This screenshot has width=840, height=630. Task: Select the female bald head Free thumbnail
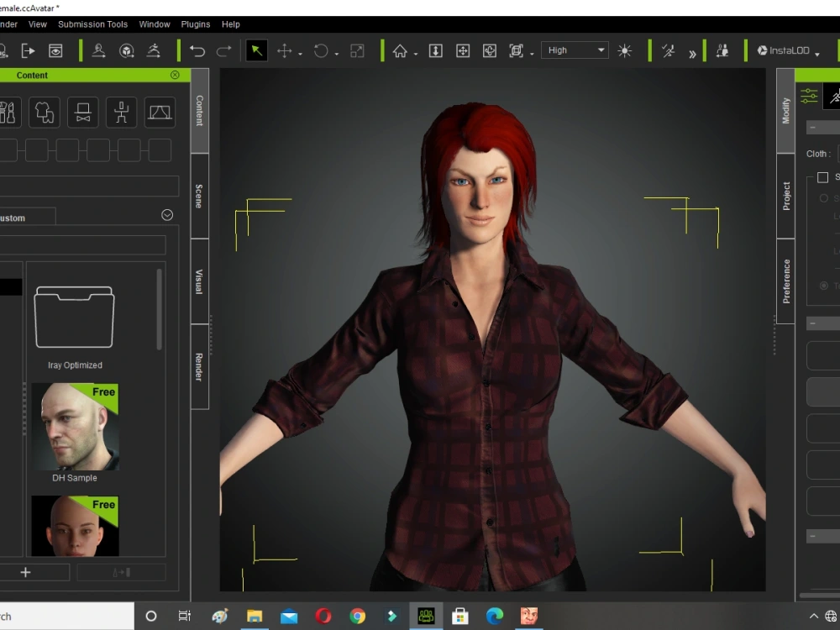click(75, 526)
